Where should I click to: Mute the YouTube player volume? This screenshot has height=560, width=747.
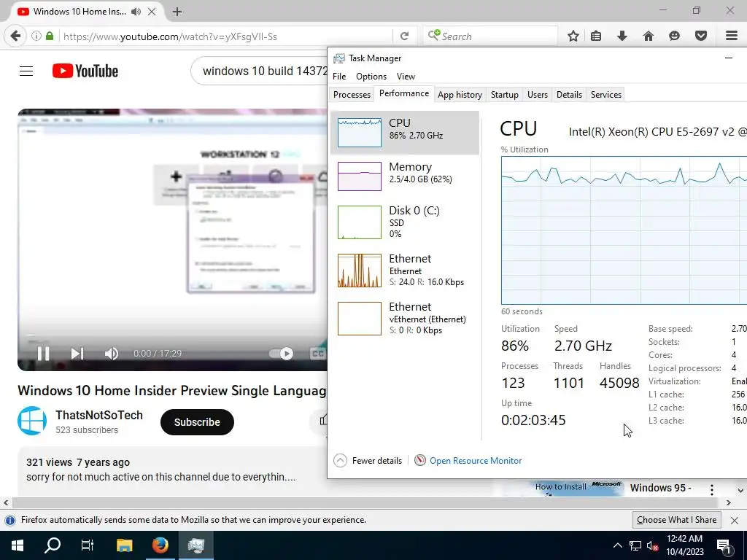112,354
